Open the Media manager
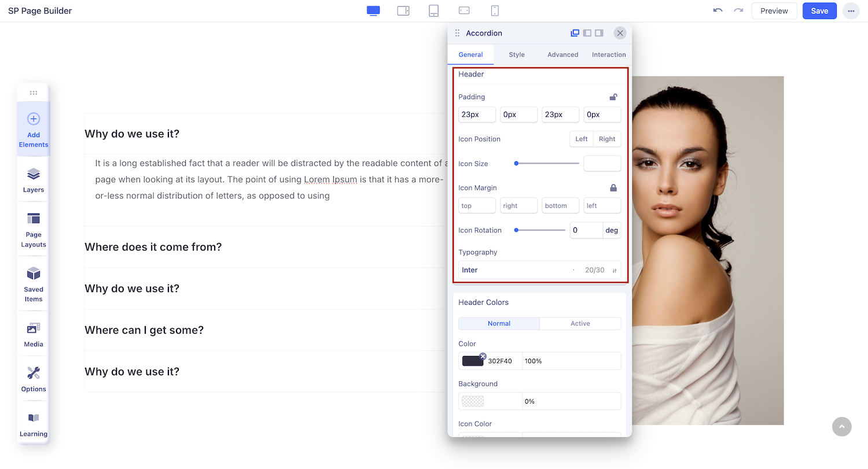 coord(34,334)
